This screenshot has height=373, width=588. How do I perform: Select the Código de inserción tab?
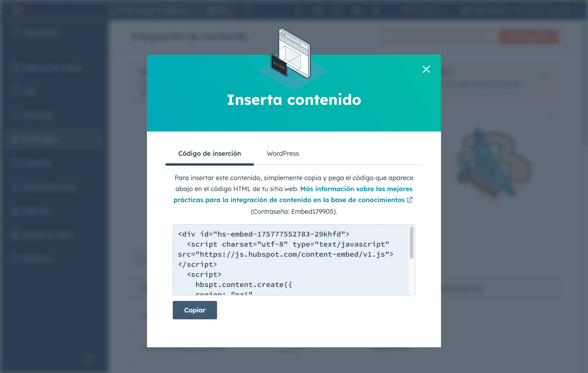click(x=209, y=153)
